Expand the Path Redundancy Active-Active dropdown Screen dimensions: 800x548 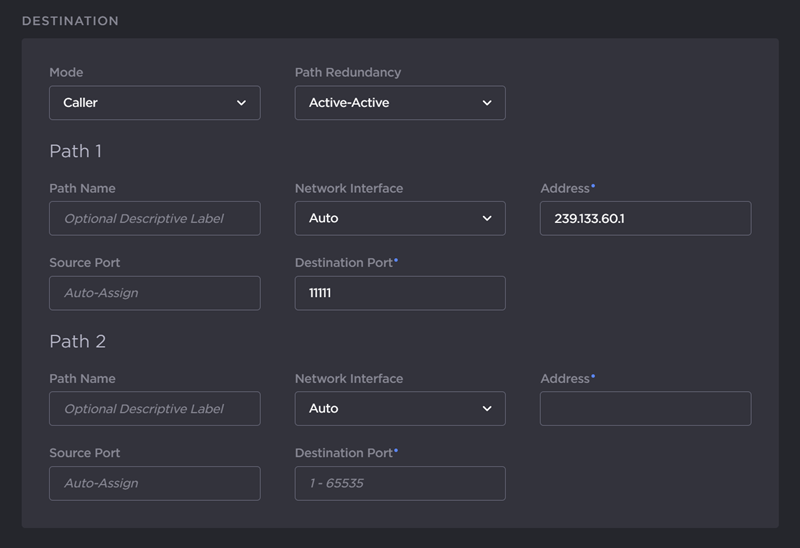pyautogui.click(x=399, y=103)
